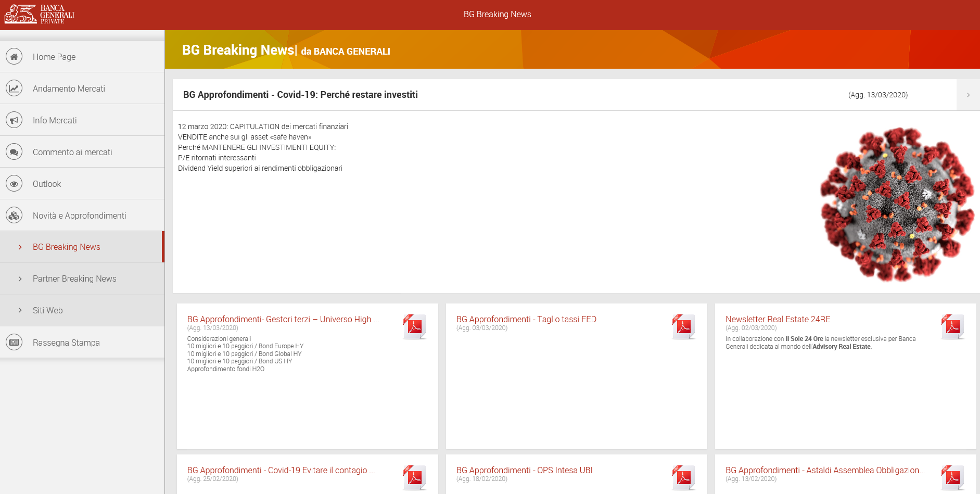
Task: Open OPS Intesa UBI article link
Action: tap(525, 470)
